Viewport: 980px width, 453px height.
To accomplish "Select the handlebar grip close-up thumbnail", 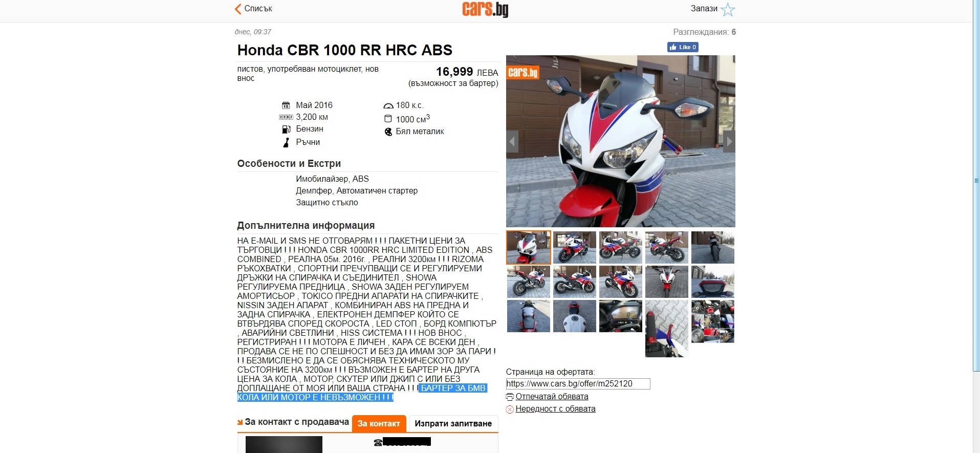I will [x=666, y=329].
